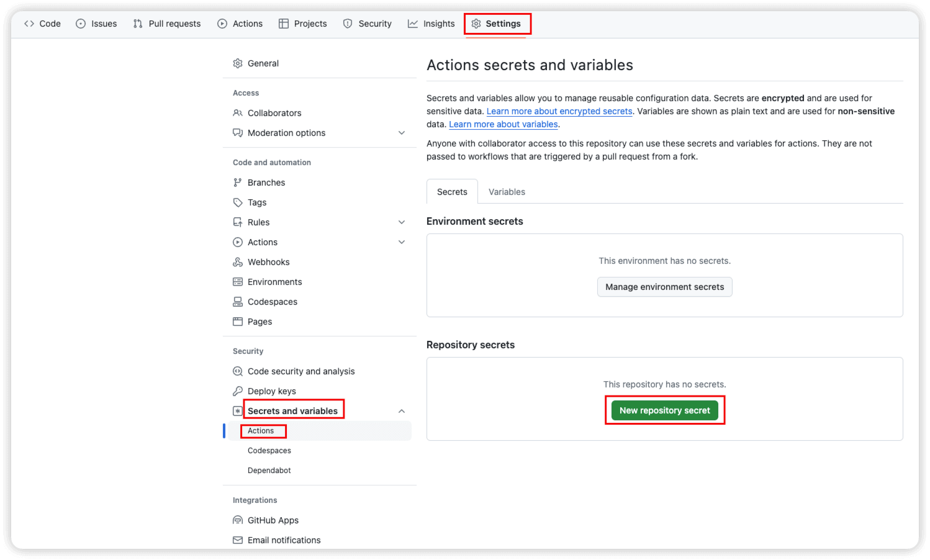Click the play icon beside top Actions
Viewport: 930px width, 560px height.
pos(222,24)
